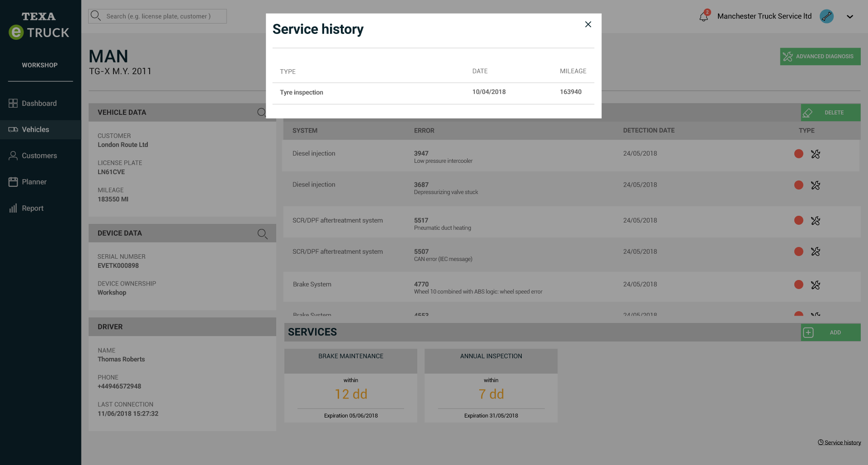The height and width of the screenshot is (465, 868).
Task: Open the Brake Maintenance service card
Action: point(351,385)
